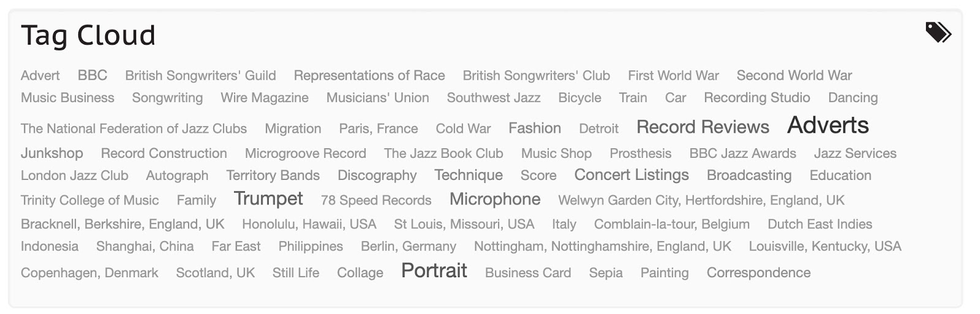Select the Junkshop tag

(x=52, y=153)
